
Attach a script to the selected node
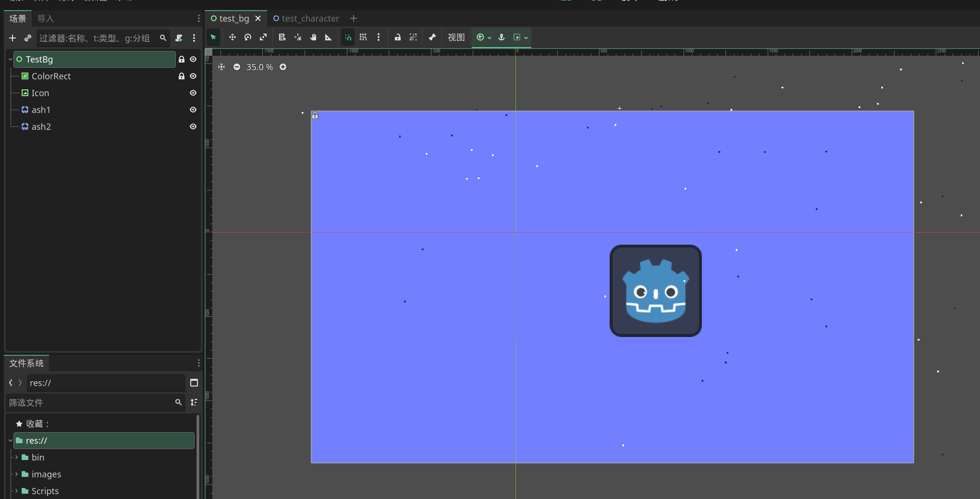(x=179, y=38)
